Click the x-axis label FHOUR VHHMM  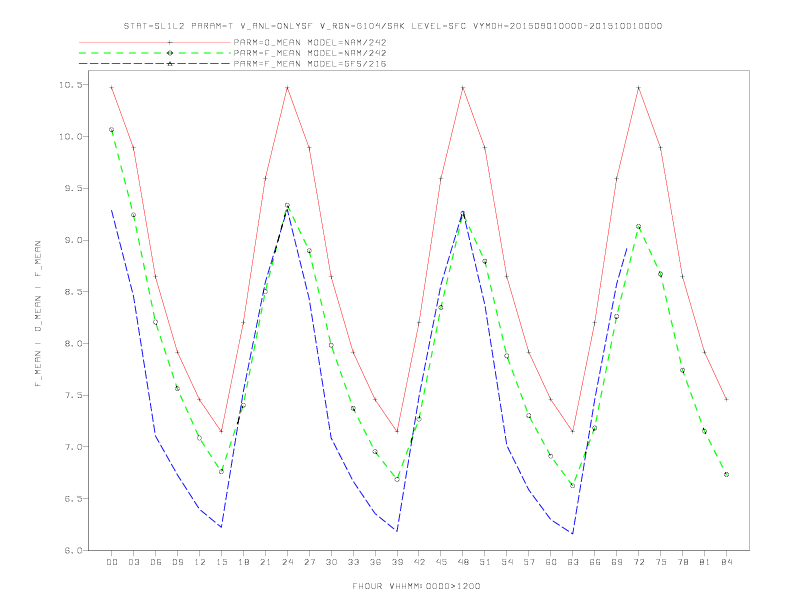click(x=416, y=586)
